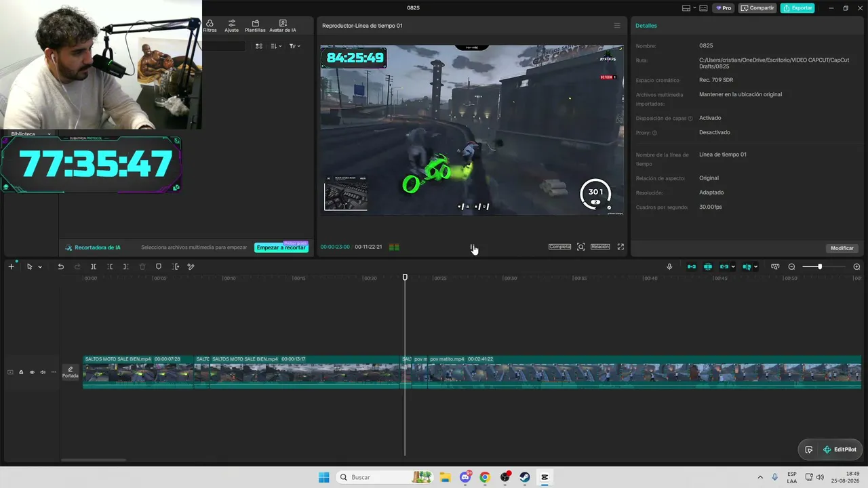The height and width of the screenshot is (488, 868).
Task: Open main track more options
Action: tap(54, 372)
